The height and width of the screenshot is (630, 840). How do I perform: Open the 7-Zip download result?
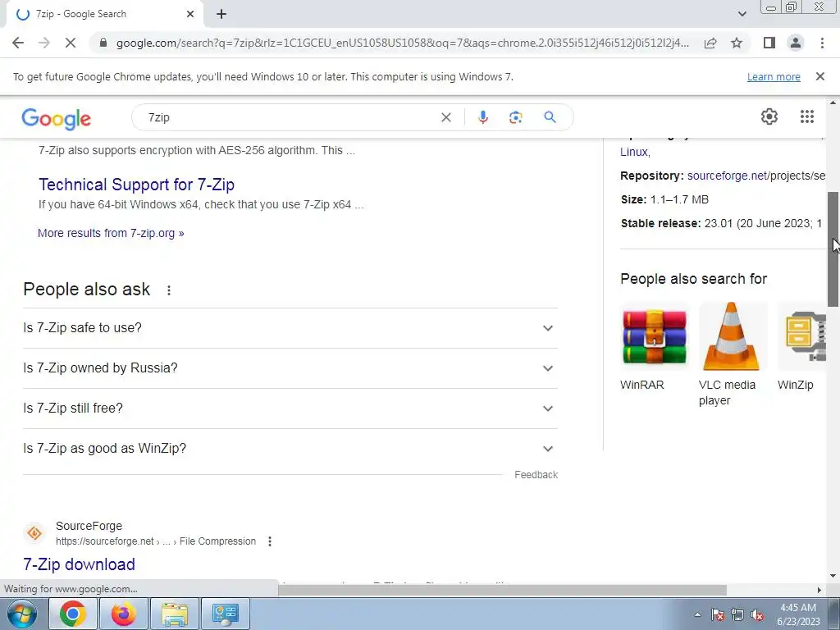tap(79, 564)
